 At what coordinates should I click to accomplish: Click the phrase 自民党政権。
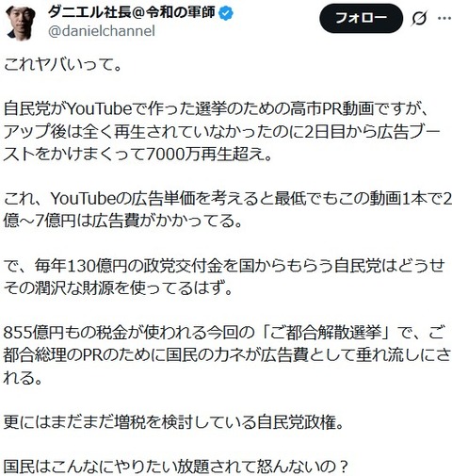click(x=300, y=422)
